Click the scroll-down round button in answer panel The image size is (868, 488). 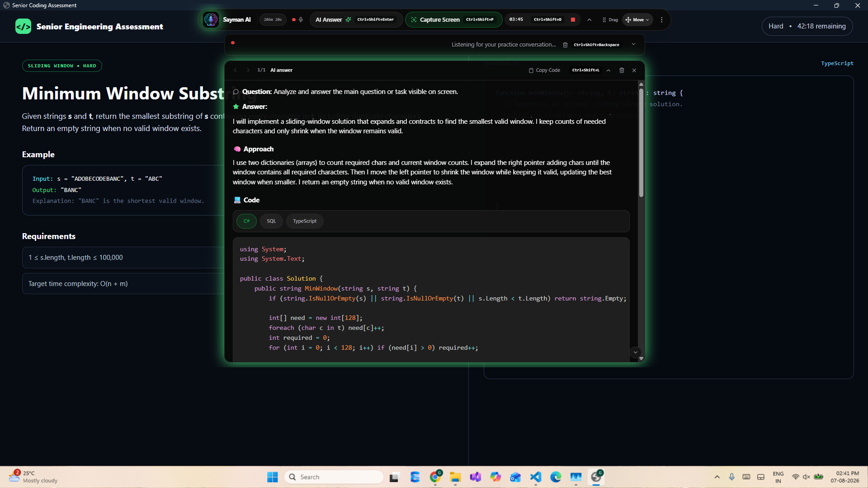coord(635,352)
